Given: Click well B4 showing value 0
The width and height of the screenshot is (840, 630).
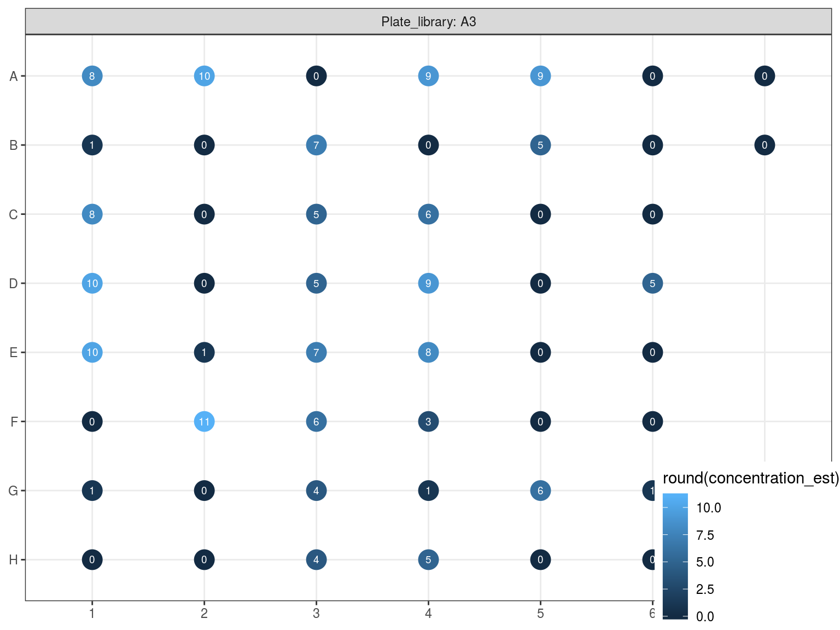Looking at the screenshot, I should click(428, 145).
